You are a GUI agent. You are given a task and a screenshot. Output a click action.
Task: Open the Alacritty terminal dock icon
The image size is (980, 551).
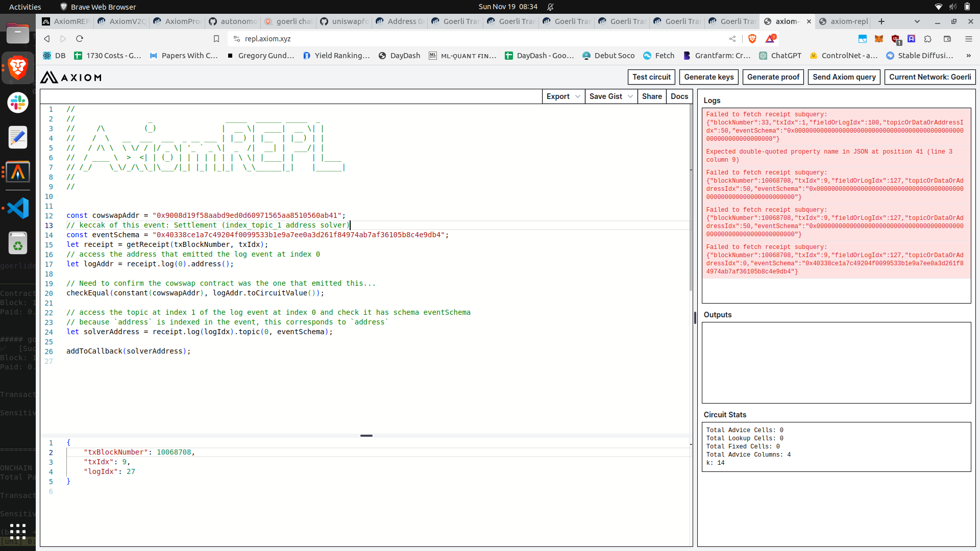[x=18, y=172]
